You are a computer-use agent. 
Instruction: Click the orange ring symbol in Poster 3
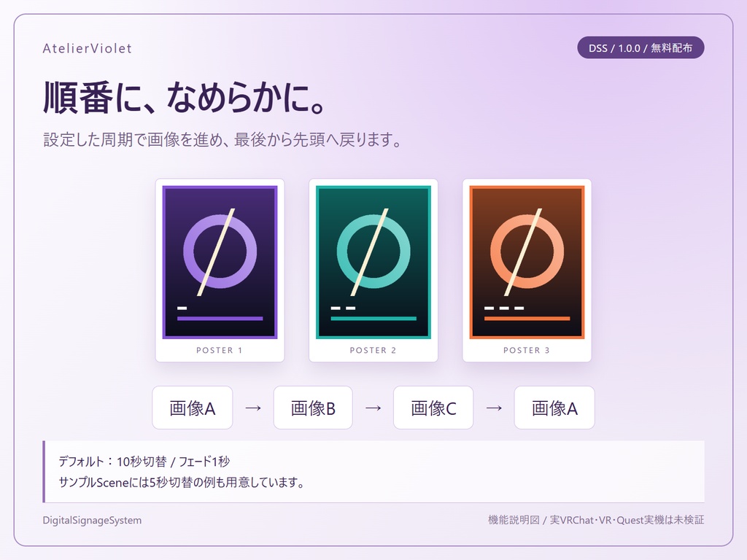527,252
